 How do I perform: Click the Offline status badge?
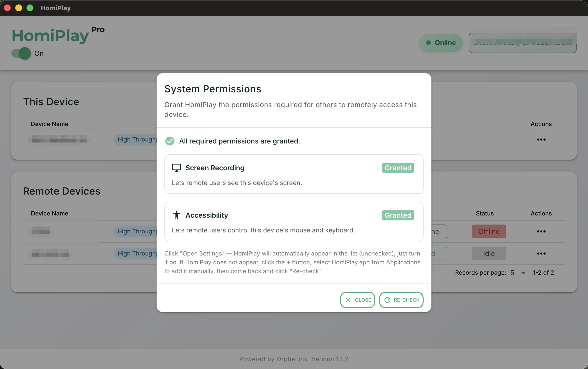point(489,231)
